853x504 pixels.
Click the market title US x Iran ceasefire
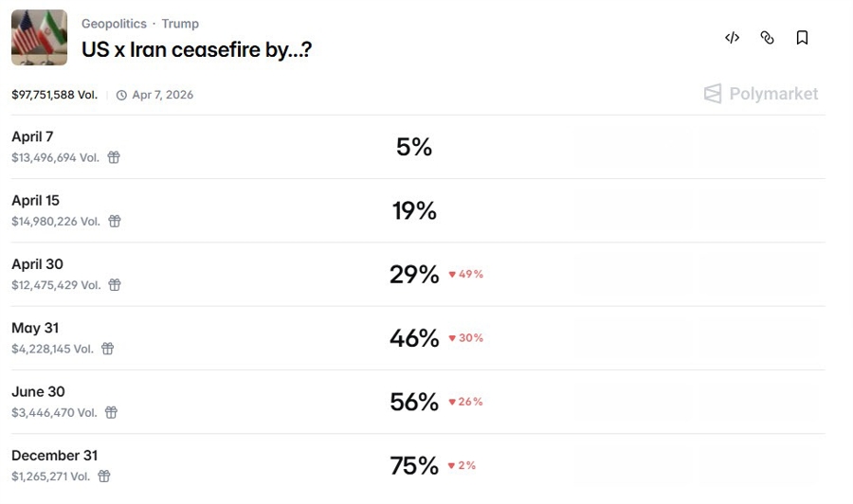pyautogui.click(x=196, y=50)
